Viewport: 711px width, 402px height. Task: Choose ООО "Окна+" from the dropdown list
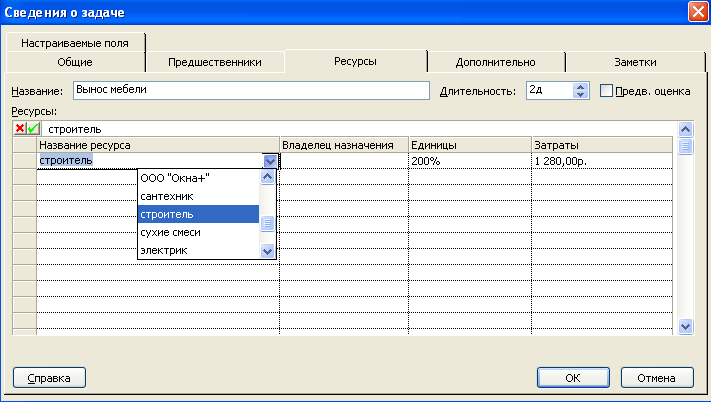coord(199,178)
